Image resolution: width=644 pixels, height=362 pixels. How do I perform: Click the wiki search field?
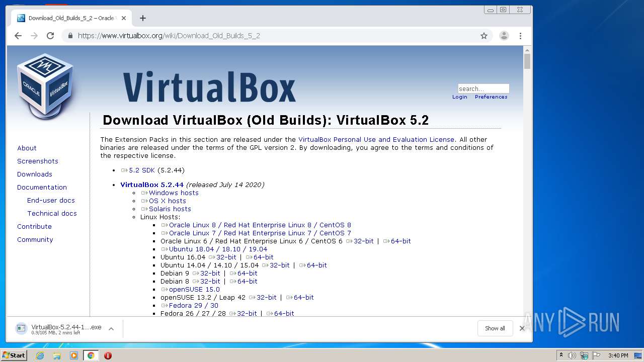484,88
